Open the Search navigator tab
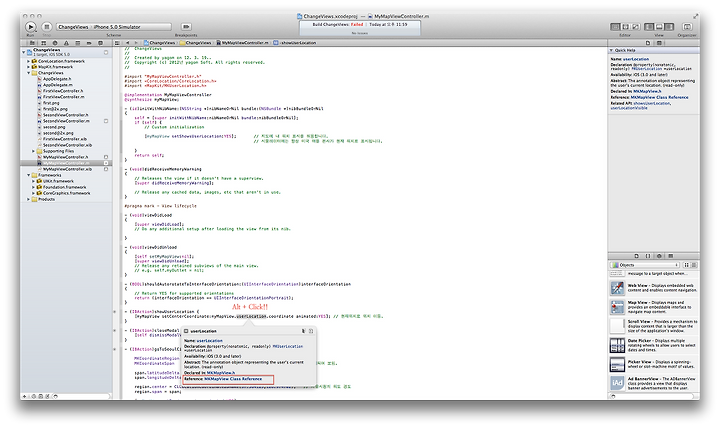The height and width of the screenshot is (428, 720). pos(55,43)
